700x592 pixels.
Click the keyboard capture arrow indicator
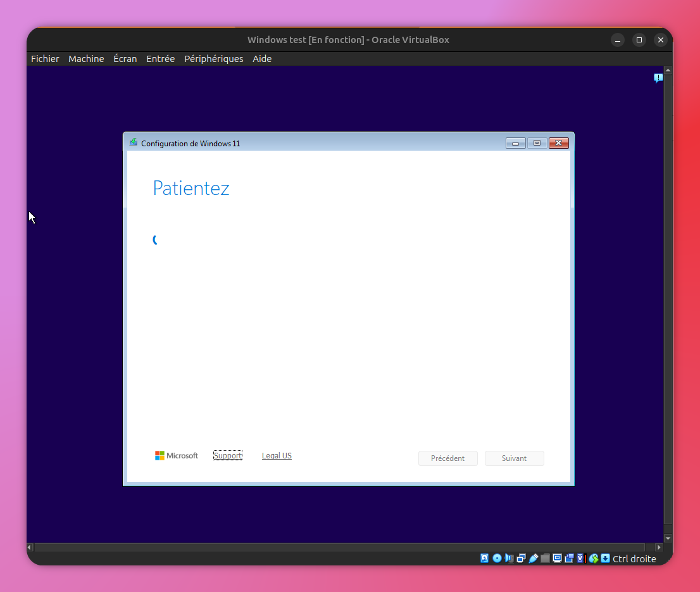pyautogui.click(x=605, y=558)
